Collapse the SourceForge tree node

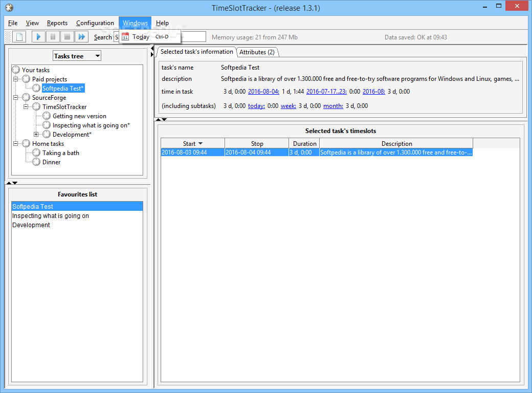[x=16, y=97]
